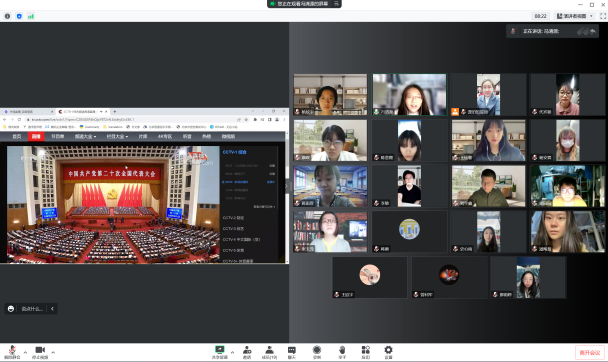This screenshot has height=362, width=608.
Task: Start recording with the record icon
Action: 317,352
